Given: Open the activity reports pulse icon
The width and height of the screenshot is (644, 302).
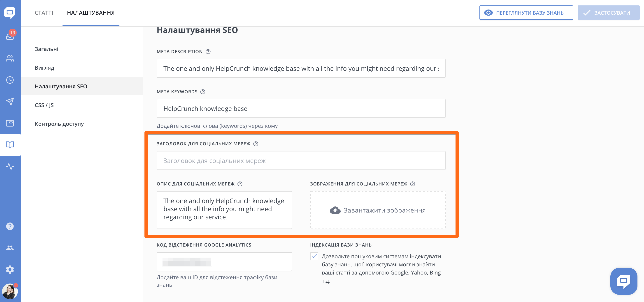Looking at the screenshot, I should coord(10,167).
